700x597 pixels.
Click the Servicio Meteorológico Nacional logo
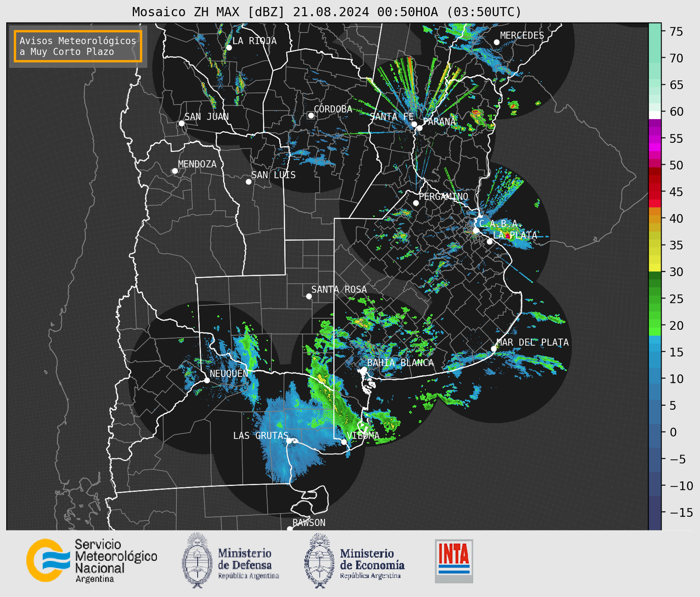tap(92, 560)
